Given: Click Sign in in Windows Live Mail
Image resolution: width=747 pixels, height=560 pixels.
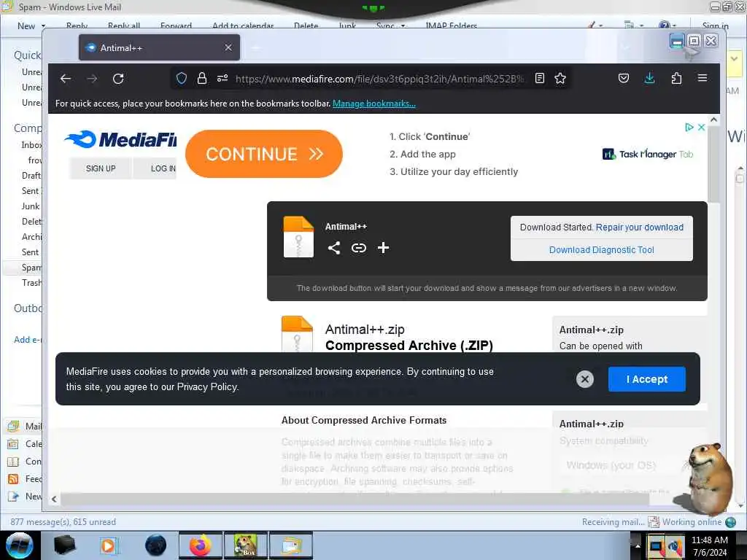Looking at the screenshot, I should [715, 26].
